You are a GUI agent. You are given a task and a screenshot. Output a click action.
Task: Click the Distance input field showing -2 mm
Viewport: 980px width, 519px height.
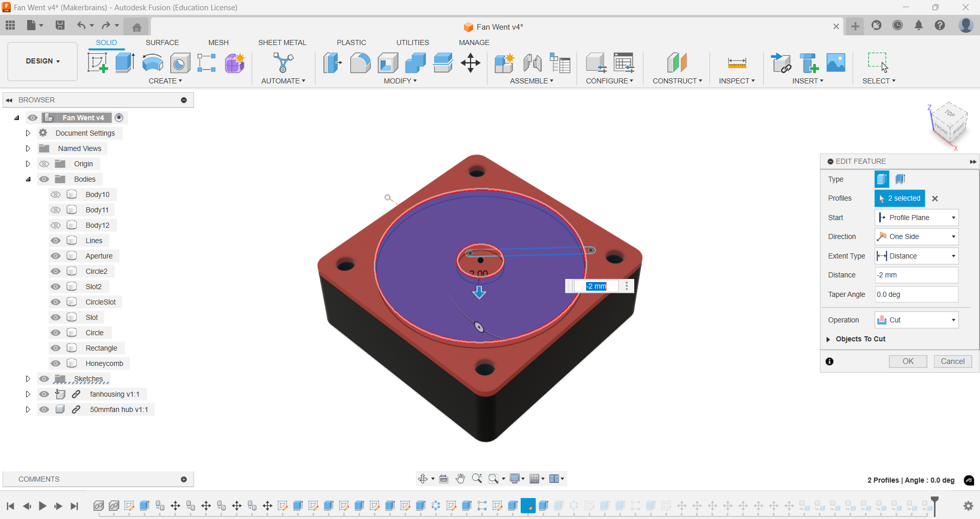point(916,275)
